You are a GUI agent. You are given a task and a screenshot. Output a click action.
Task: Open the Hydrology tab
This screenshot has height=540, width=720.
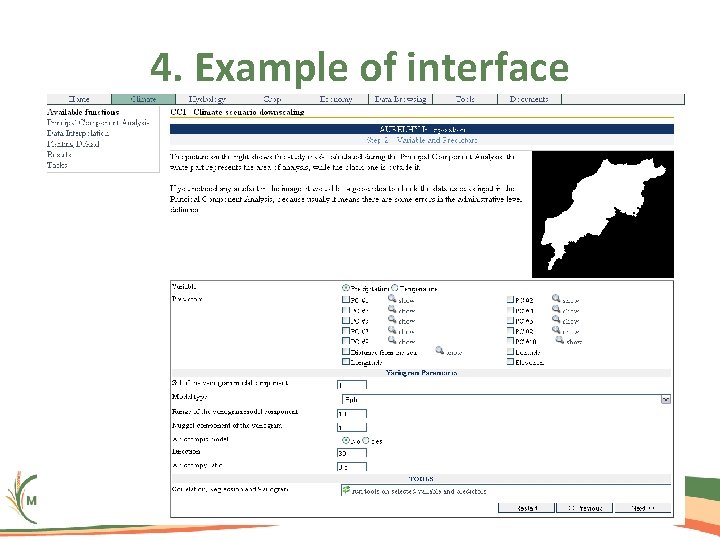click(208, 99)
